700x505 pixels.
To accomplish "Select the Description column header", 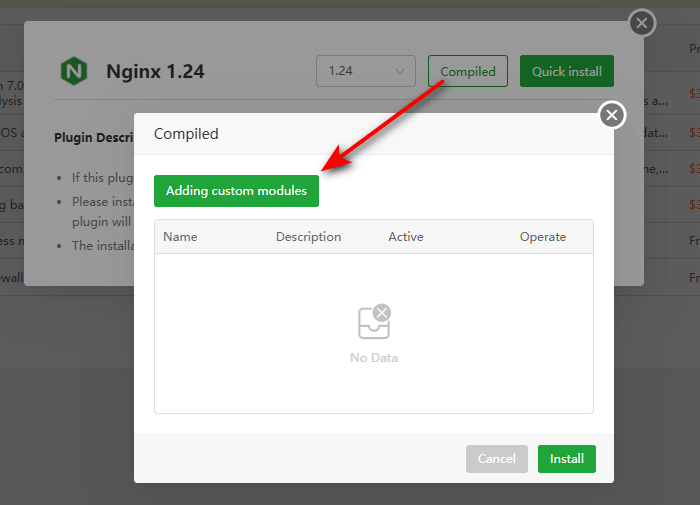I will coord(308,237).
